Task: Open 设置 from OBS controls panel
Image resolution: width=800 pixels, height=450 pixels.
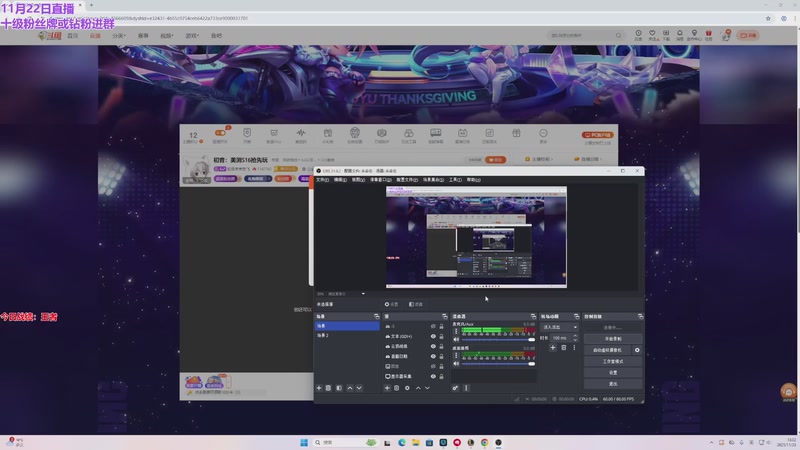Action: (613, 372)
